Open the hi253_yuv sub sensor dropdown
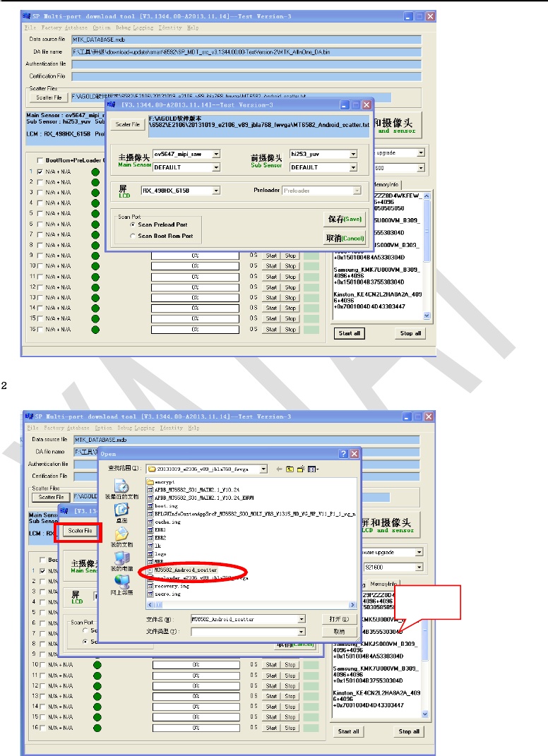The image size is (548, 756). [x=353, y=154]
